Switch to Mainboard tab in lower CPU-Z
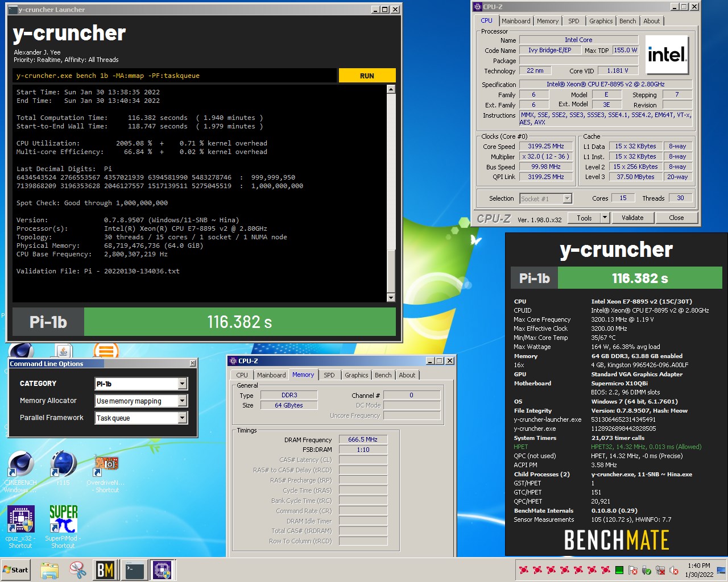 point(271,375)
